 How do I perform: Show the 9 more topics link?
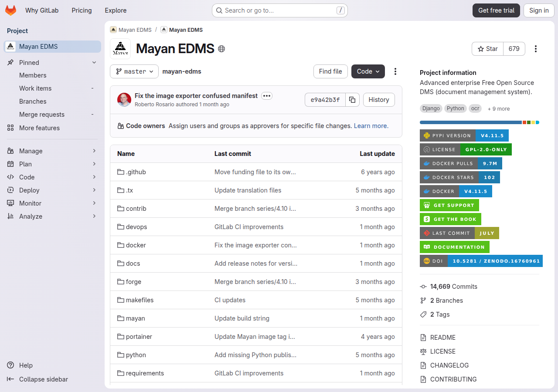499,109
